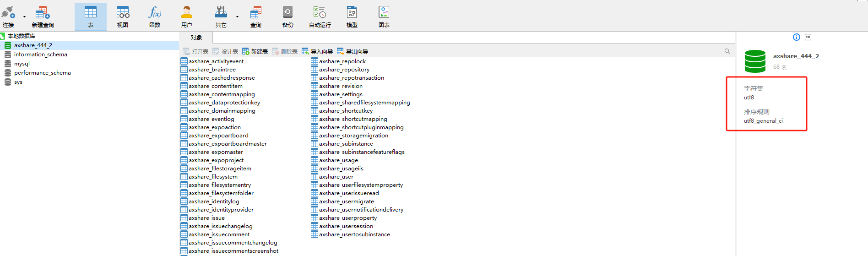This screenshot has height=256, width=868.
Task: Click the 设计表 (Design Table) button
Action: click(225, 51)
